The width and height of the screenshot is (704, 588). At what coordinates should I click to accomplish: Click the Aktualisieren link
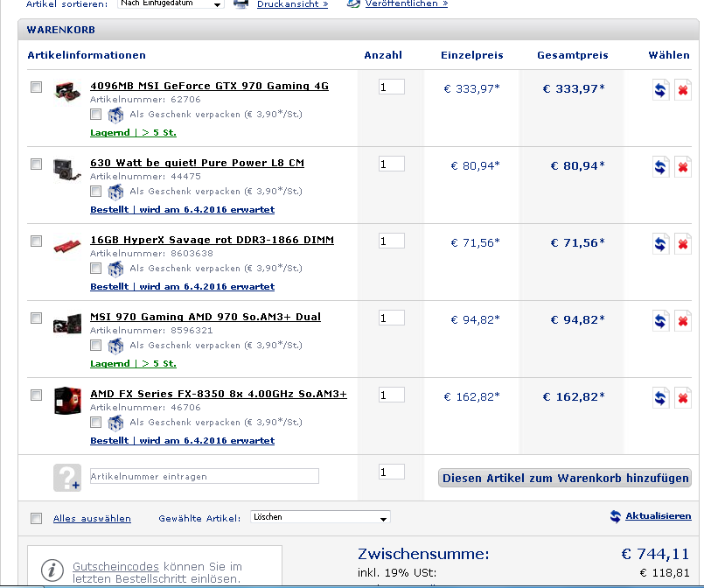tap(659, 516)
